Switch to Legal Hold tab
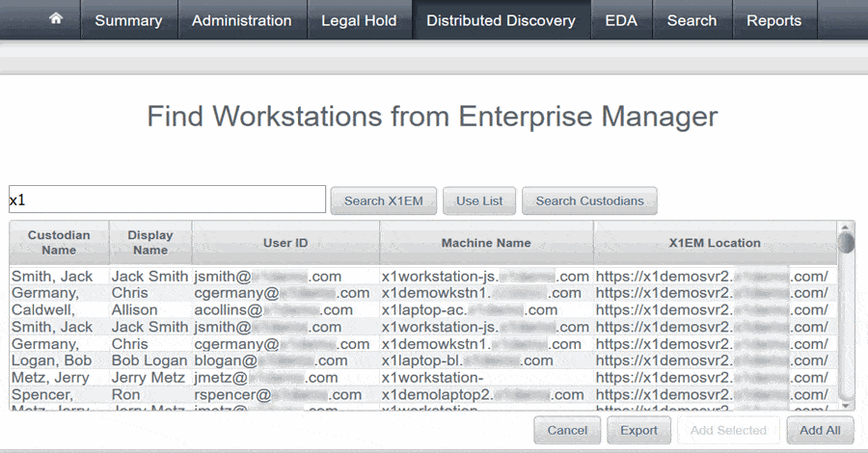Viewport: 868px width, 453px height. click(x=360, y=20)
